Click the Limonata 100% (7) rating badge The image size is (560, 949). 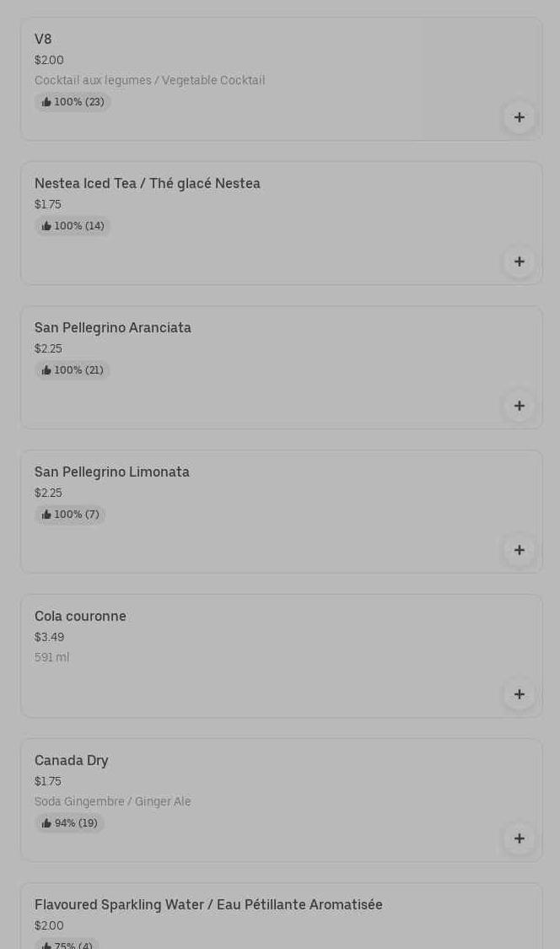[x=70, y=515]
